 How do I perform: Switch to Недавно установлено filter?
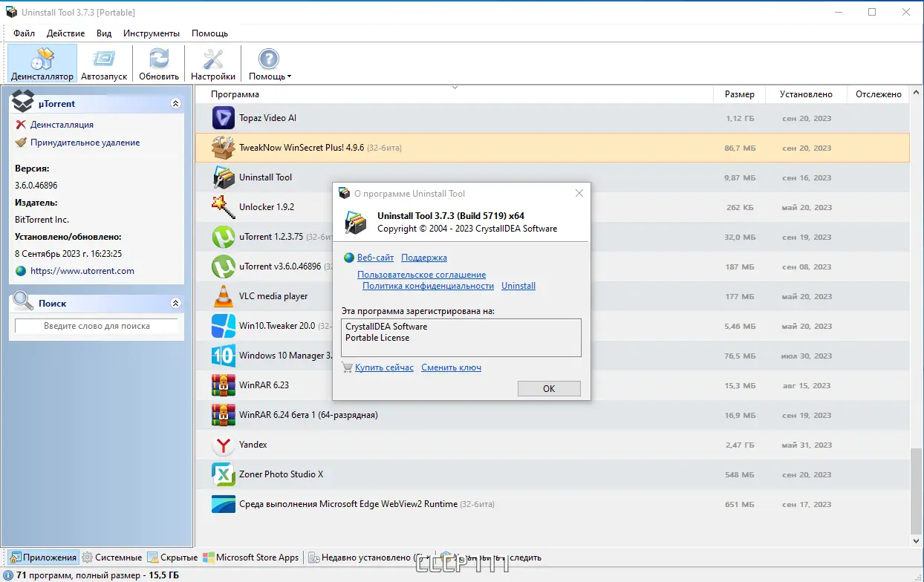[x=364, y=558]
